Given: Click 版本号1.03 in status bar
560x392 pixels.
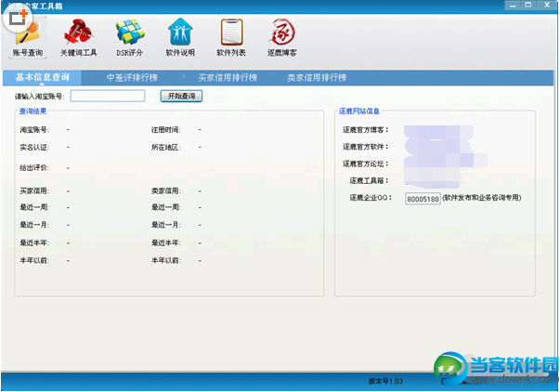Looking at the screenshot, I should point(385,381).
